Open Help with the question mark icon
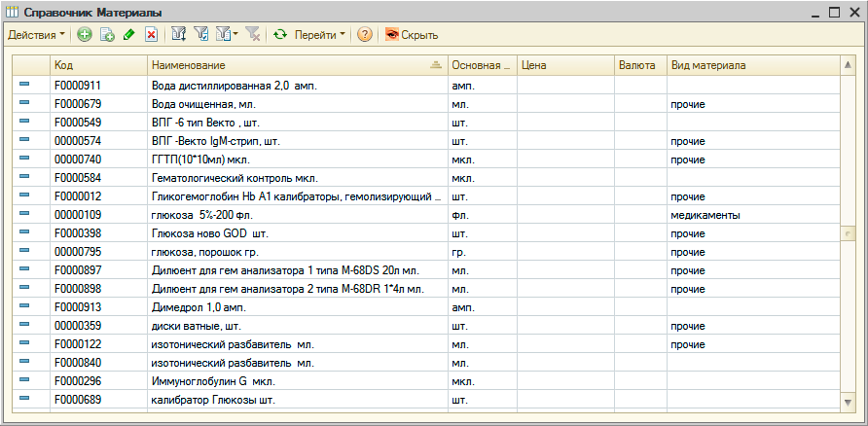Screen dimensions: 868x426 pyautogui.click(x=365, y=34)
